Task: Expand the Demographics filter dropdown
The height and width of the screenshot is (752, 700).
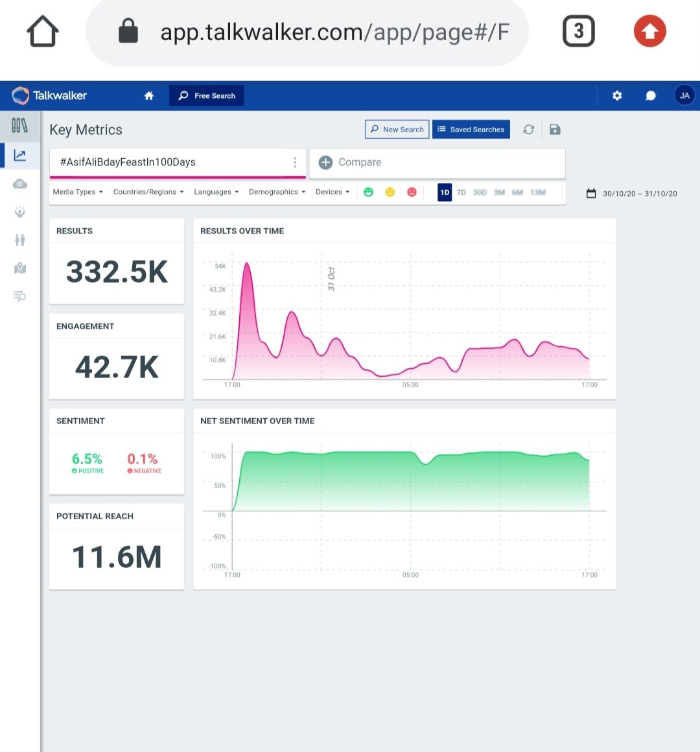Action: coord(277,192)
